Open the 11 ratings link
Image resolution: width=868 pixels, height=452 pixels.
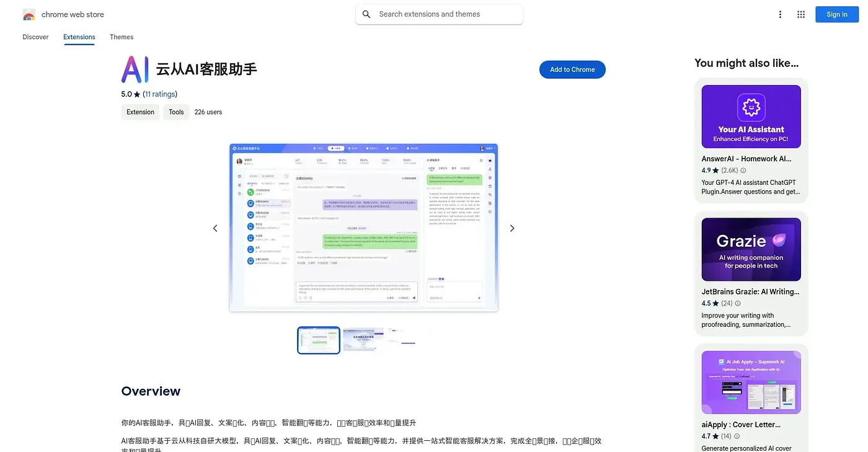[x=160, y=94]
